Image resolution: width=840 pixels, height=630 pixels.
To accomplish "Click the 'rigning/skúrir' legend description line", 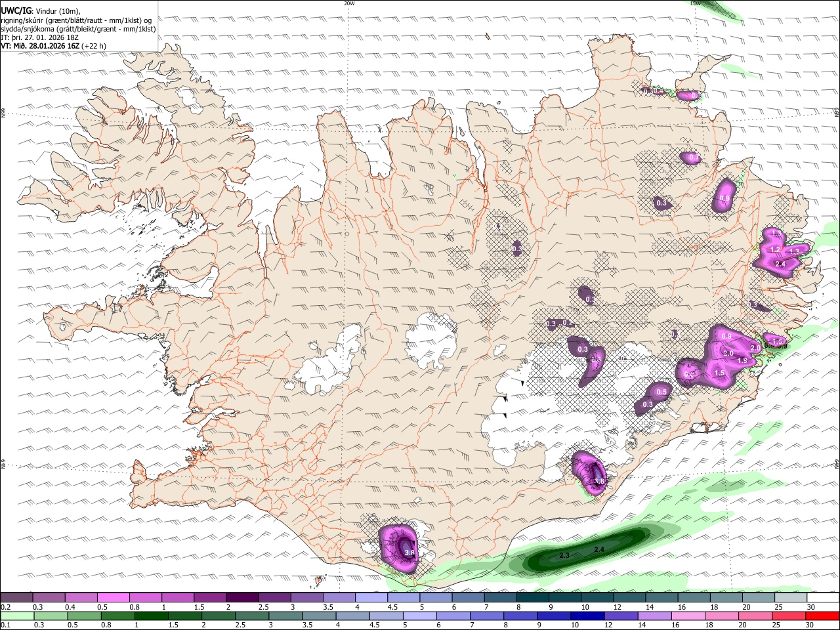I will 77,20.
